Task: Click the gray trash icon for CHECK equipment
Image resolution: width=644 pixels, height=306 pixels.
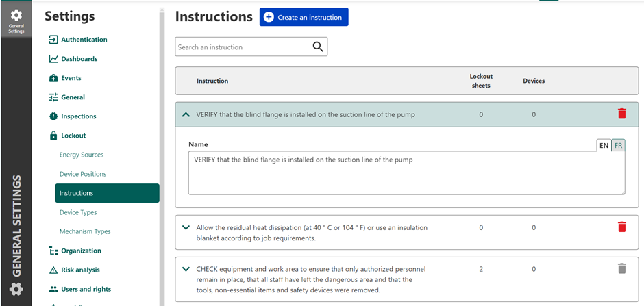Action: point(621,268)
